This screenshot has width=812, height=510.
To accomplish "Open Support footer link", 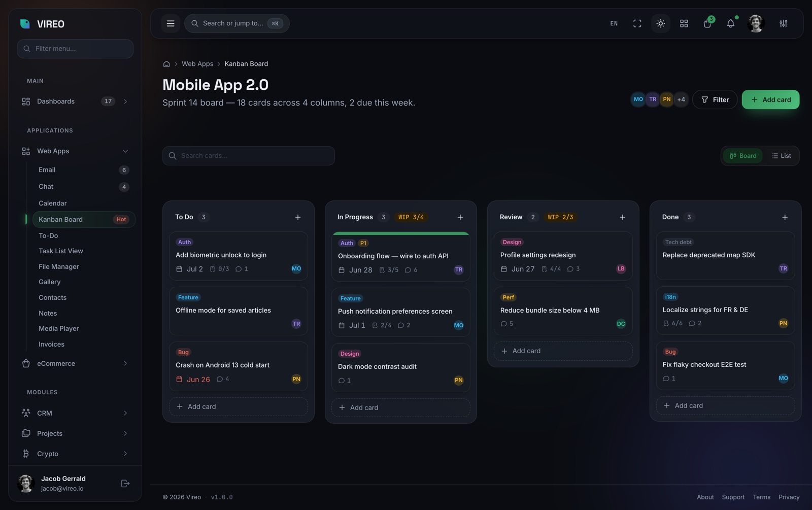I will 733,497.
